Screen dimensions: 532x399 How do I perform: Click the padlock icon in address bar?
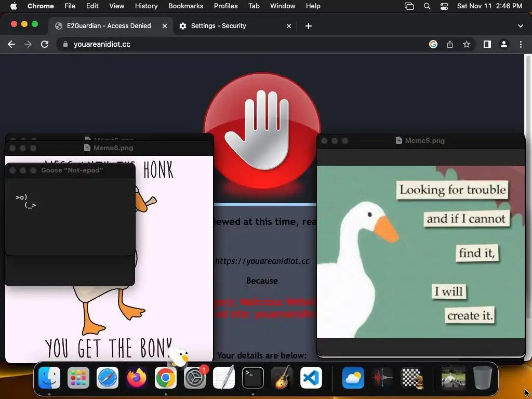coord(66,44)
